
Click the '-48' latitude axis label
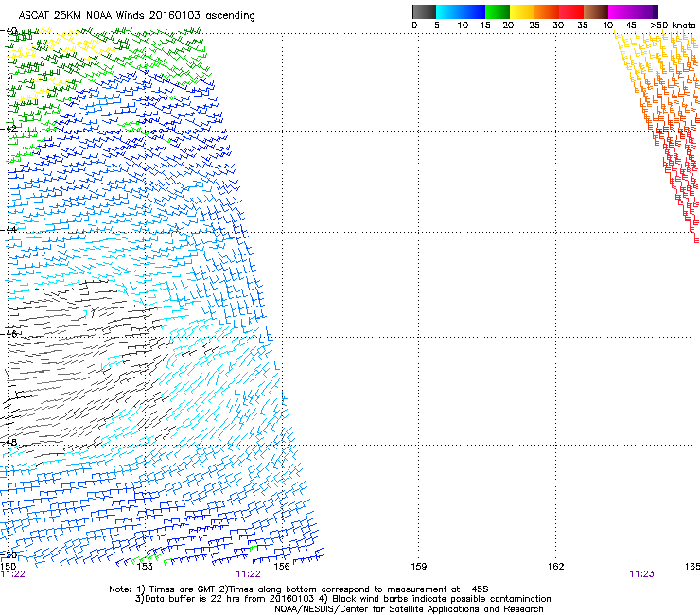[9, 442]
